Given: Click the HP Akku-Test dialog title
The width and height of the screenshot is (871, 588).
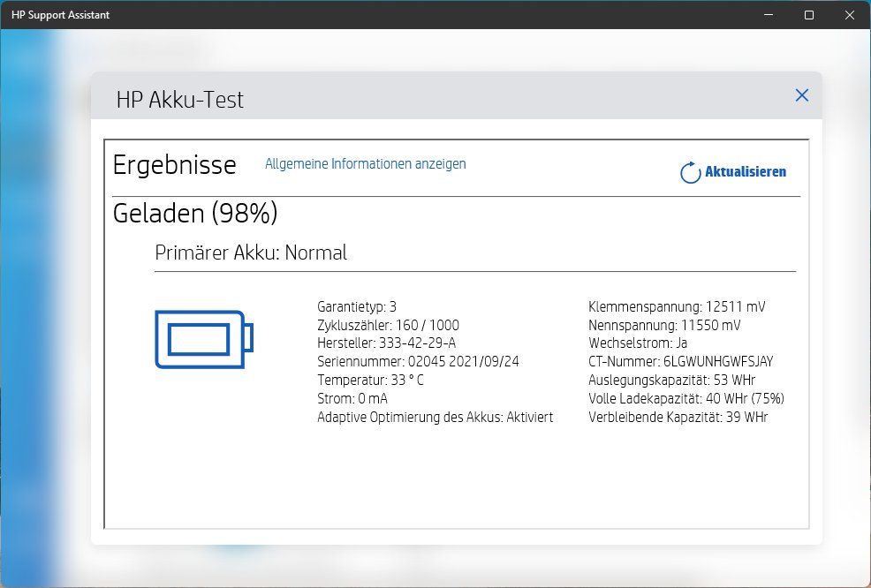Looking at the screenshot, I should 180,100.
